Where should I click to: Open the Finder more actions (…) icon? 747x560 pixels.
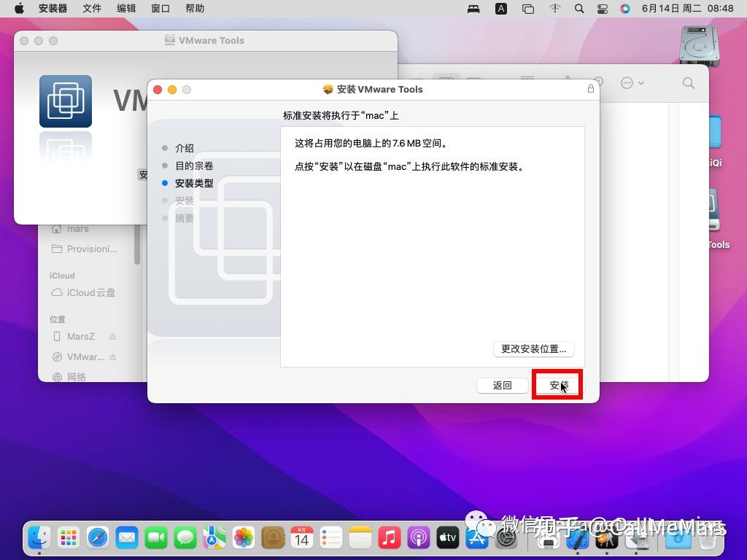(627, 83)
